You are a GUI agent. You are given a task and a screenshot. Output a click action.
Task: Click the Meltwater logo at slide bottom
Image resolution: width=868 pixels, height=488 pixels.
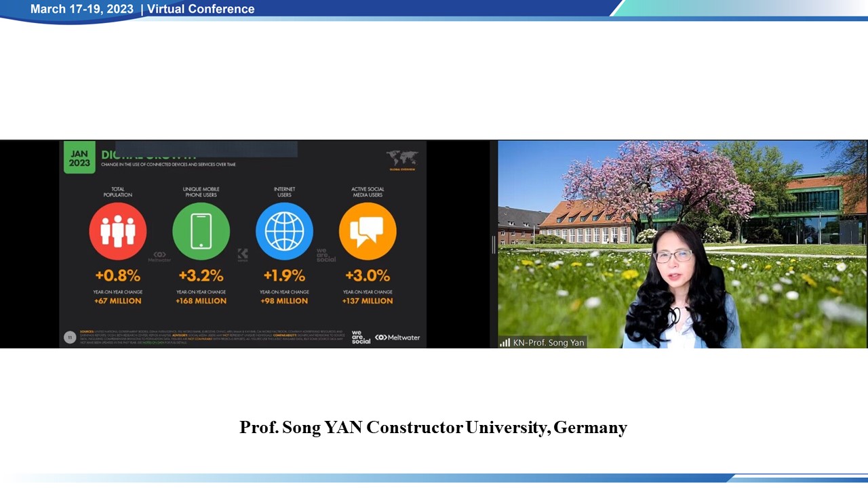point(397,338)
